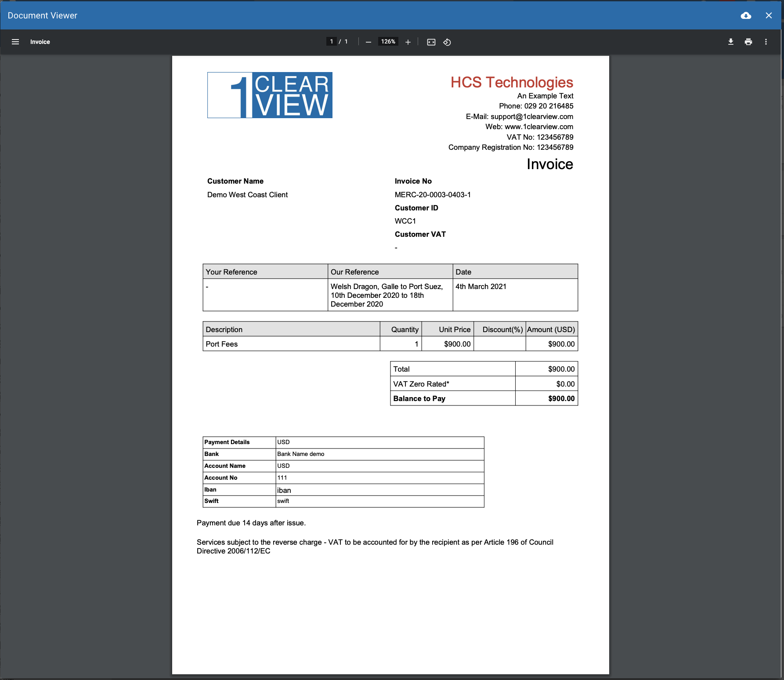Image resolution: width=784 pixels, height=680 pixels.
Task: Toggle the fit to page icon
Action: click(x=431, y=42)
